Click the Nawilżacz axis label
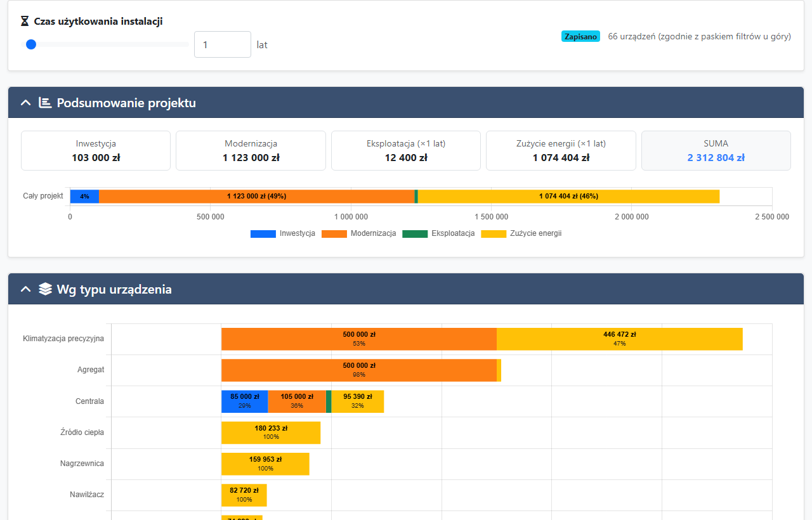Image resolution: width=812 pixels, height=520 pixels. pyautogui.click(x=87, y=495)
